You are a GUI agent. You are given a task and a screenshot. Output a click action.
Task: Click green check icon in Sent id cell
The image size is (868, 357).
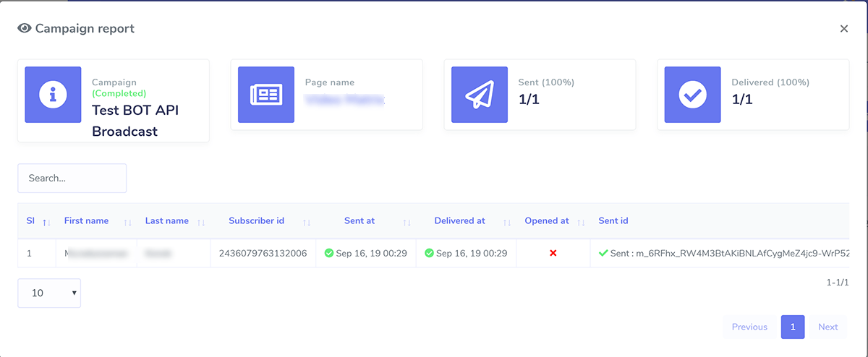[603, 254]
